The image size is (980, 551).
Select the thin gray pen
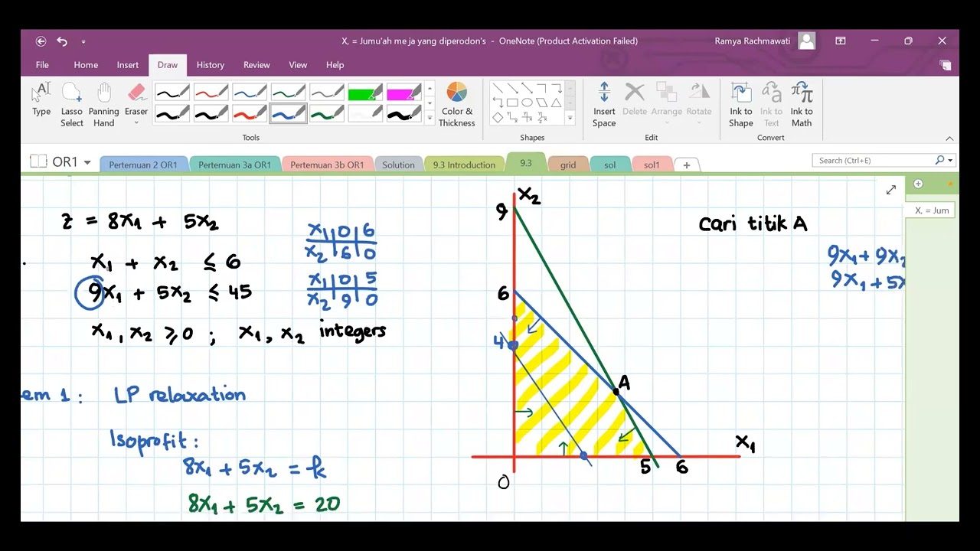tap(327, 93)
